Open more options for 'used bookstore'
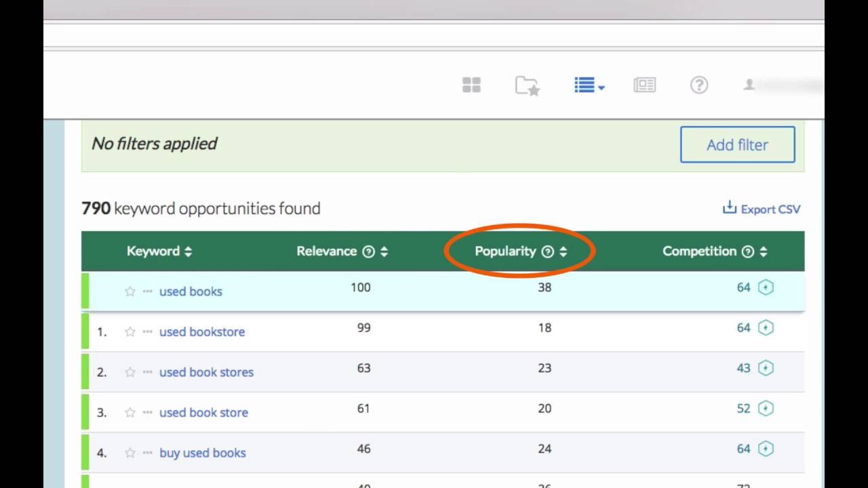This screenshot has height=488, width=868. coord(147,331)
